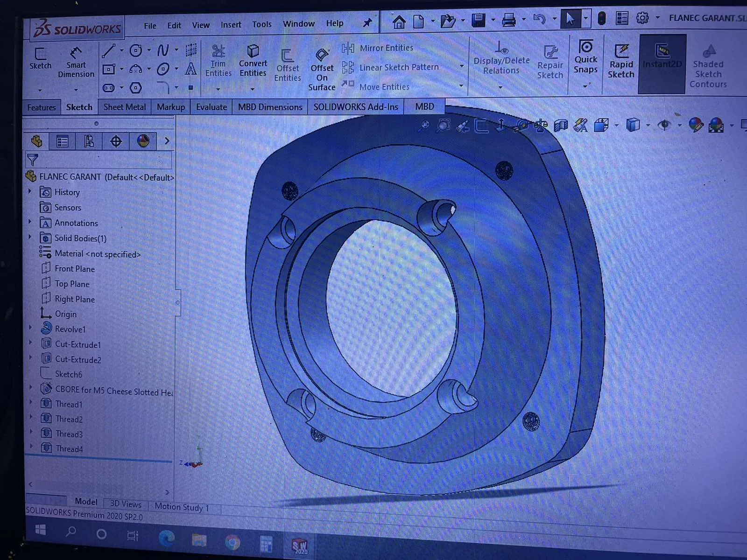Click Mirror Entities command
747x560 pixels.
coord(377,48)
